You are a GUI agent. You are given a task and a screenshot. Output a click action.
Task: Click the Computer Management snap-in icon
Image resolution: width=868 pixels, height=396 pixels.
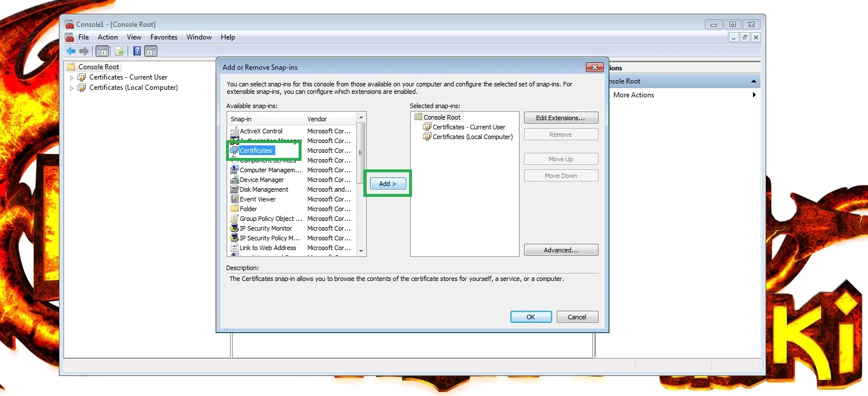pos(235,170)
